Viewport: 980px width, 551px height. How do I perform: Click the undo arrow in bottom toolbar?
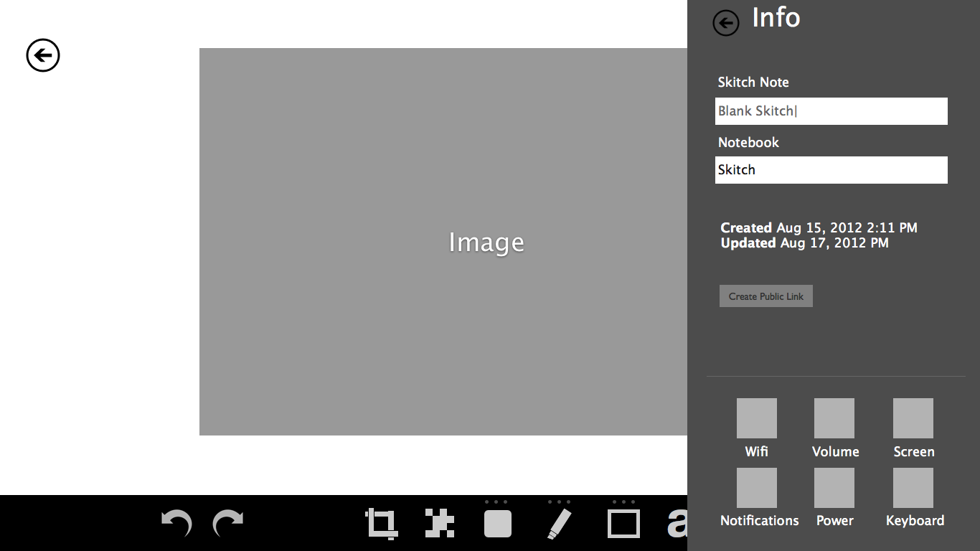[x=176, y=523]
